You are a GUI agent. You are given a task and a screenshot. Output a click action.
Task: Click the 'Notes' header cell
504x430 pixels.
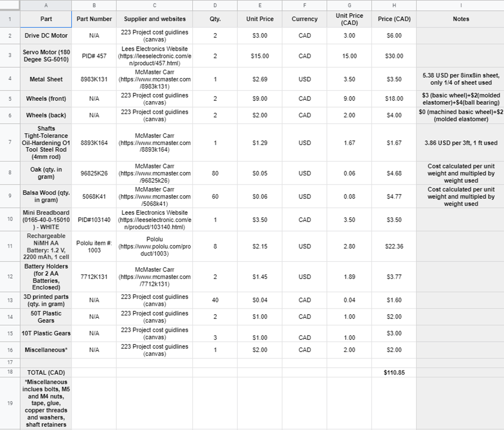click(x=461, y=19)
